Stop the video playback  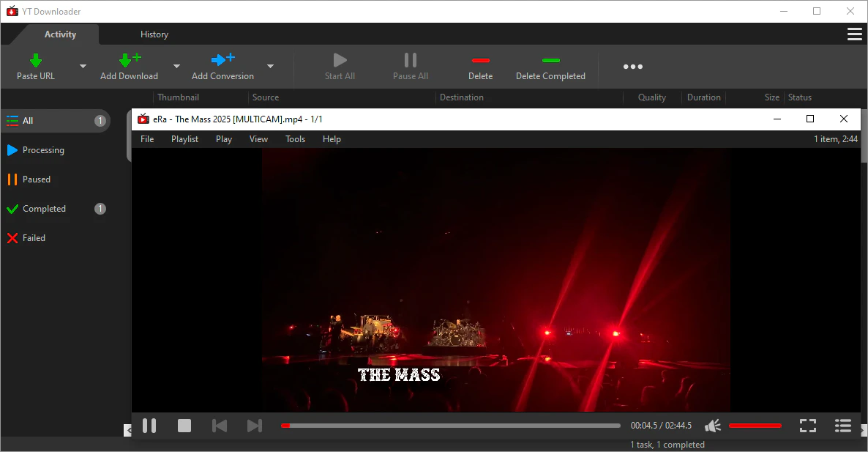tap(184, 426)
